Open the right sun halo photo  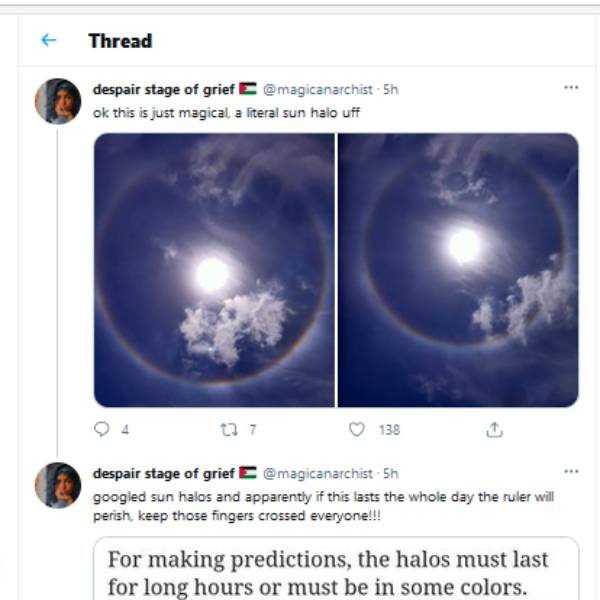(458, 270)
